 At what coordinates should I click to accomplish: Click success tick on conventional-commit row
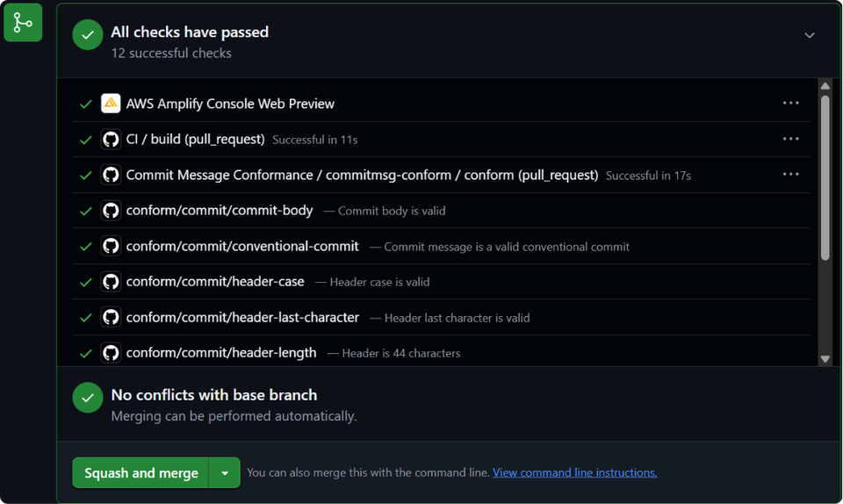coord(85,247)
